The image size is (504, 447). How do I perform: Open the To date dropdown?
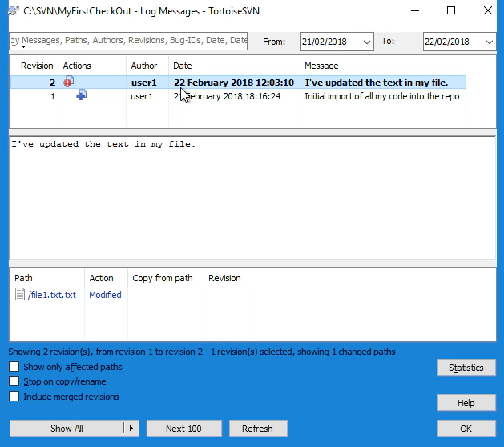(490, 42)
